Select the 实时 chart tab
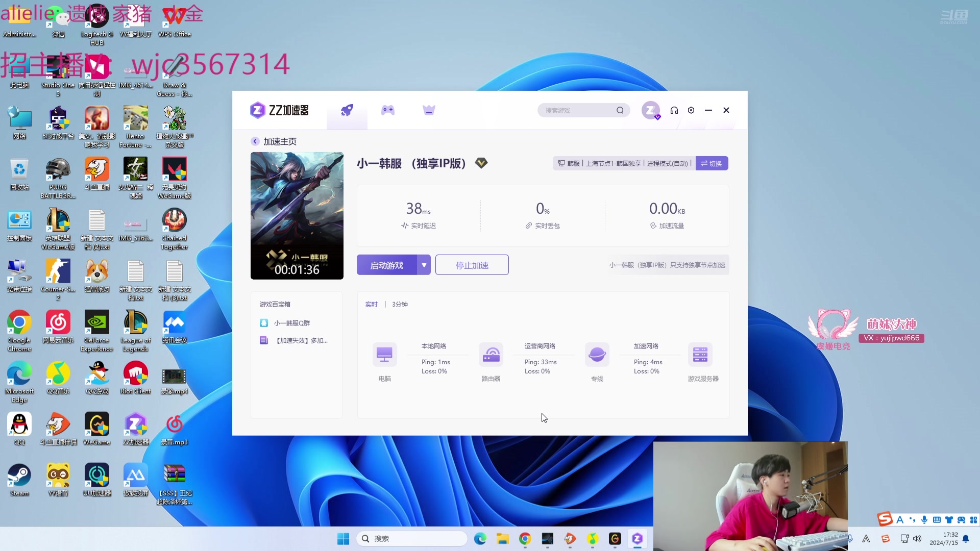 coord(371,305)
